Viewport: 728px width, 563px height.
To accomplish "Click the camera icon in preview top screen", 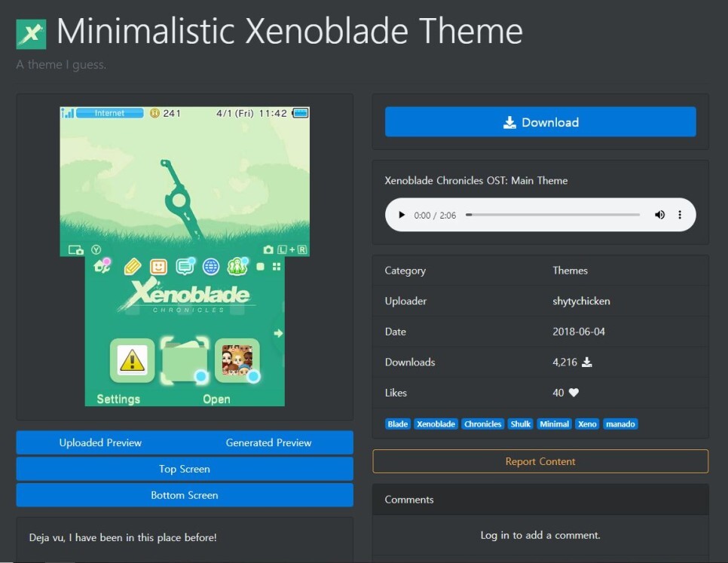I will pos(268,249).
